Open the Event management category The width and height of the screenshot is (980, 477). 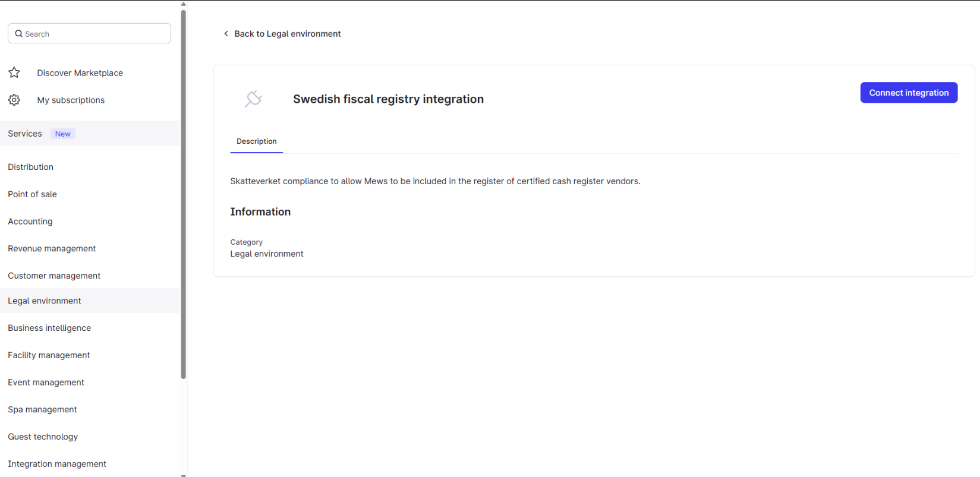46,383
